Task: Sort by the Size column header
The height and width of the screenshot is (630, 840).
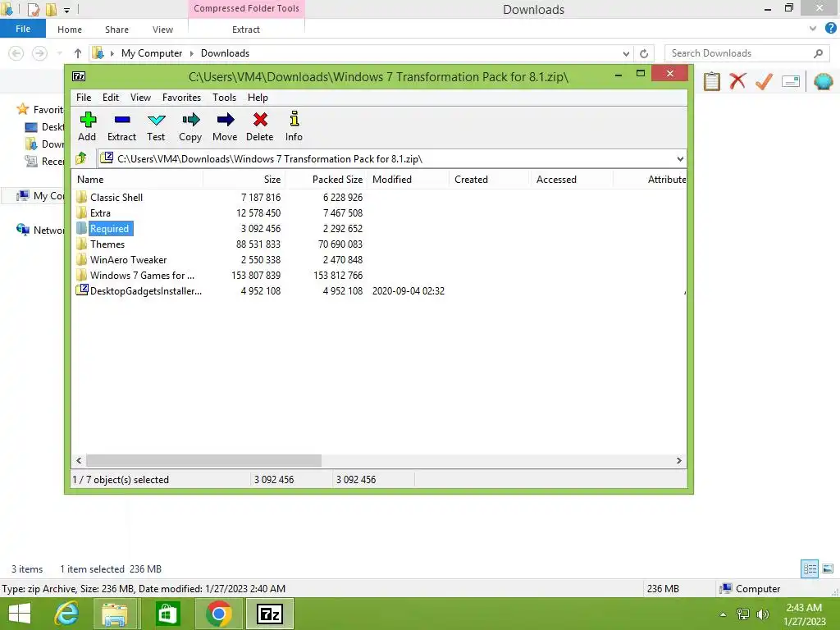Action: [x=244, y=180]
